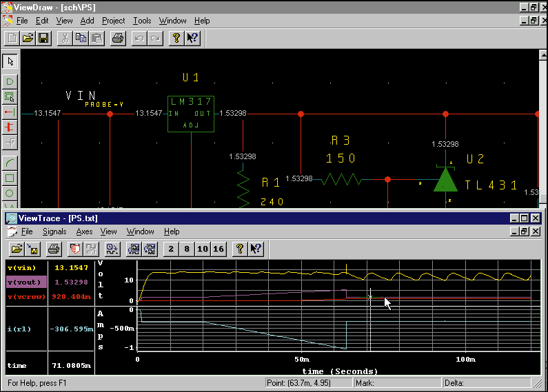This screenshot has height=392, width=548.
Task: Open the Signals menu in ViewTrace
Action: click(x=54, y=231)
